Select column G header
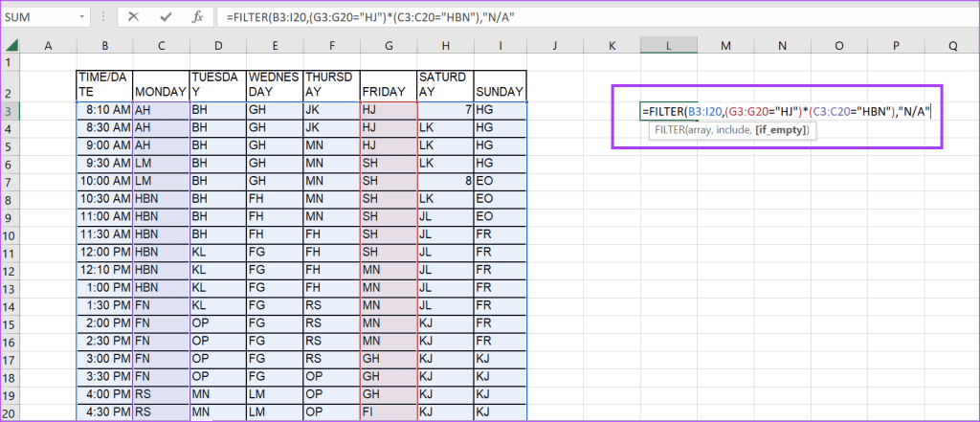This screenshot has width=980, height=422. pyautogui.click(x=388, y=45)
